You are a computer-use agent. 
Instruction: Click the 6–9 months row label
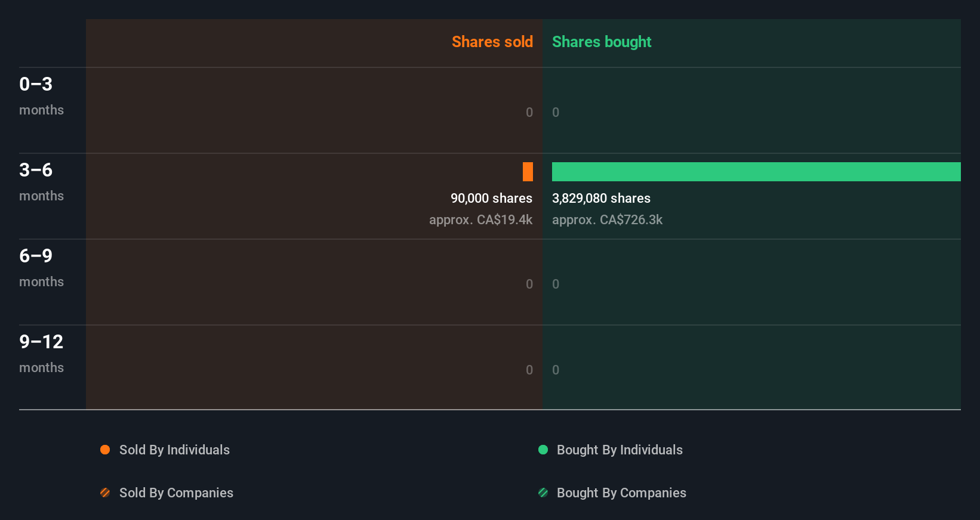click(41, 268)
